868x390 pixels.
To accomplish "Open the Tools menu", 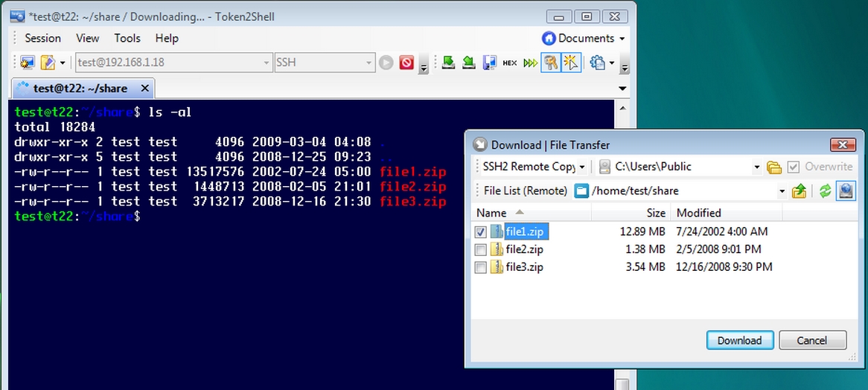I will pos(127,38).
